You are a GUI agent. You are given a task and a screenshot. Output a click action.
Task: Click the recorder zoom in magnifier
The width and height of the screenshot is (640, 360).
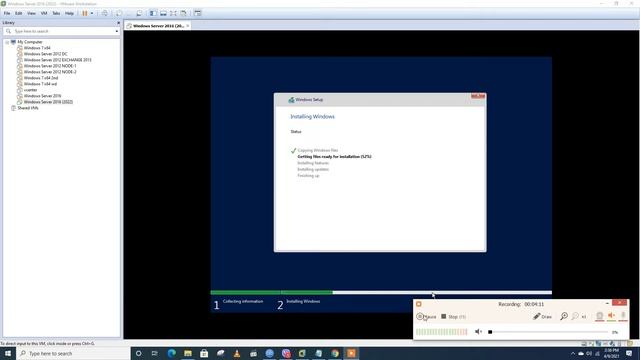tap(564, 316)
